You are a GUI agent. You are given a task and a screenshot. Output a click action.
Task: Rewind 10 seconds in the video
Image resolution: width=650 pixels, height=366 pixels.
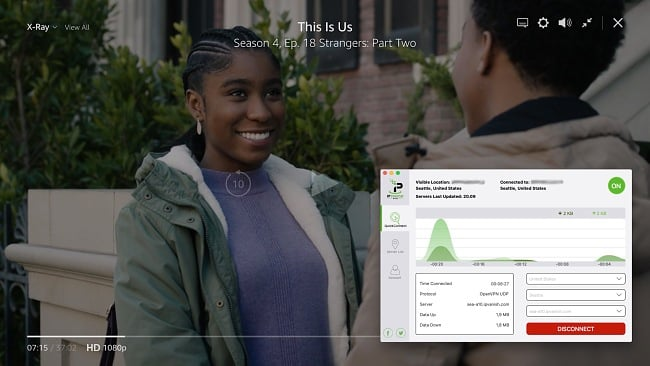click(238, 183)
